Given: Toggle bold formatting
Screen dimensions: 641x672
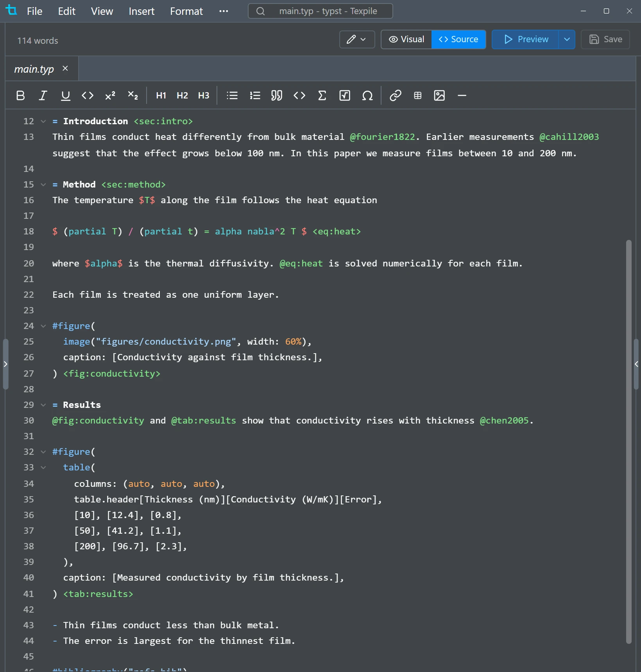Looking at the screenshot, I should click(x=20, y=95).
